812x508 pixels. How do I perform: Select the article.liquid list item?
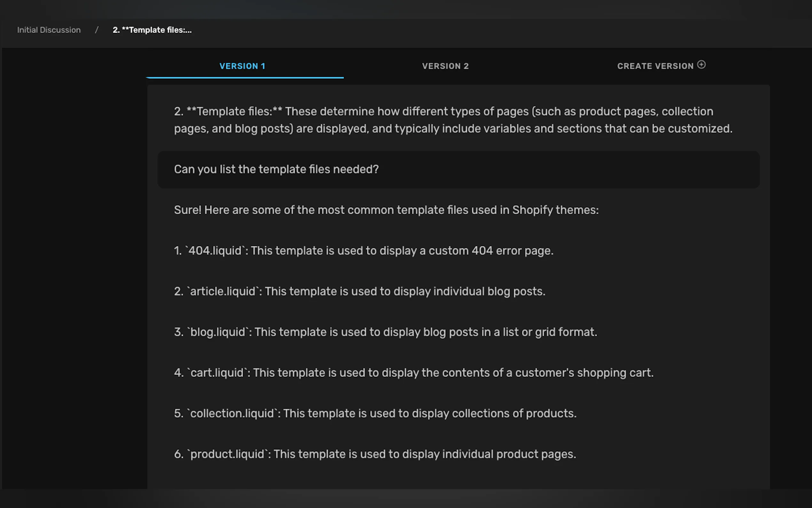[360, 291]
